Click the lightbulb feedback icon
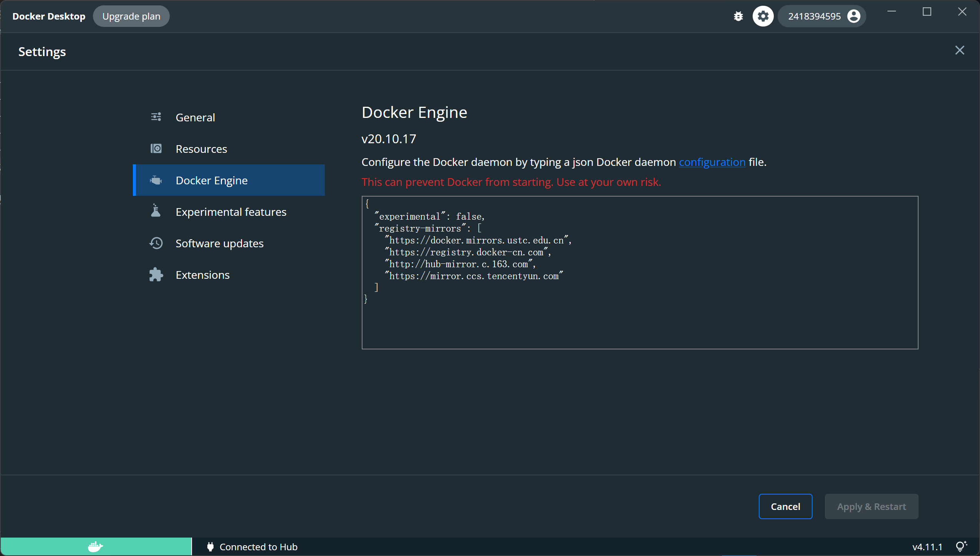This screenshot has width=980, height=556. pos(961,546)
